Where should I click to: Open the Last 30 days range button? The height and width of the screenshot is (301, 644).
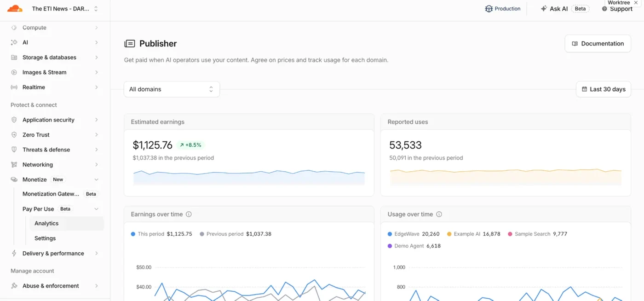tap(603, 89)
